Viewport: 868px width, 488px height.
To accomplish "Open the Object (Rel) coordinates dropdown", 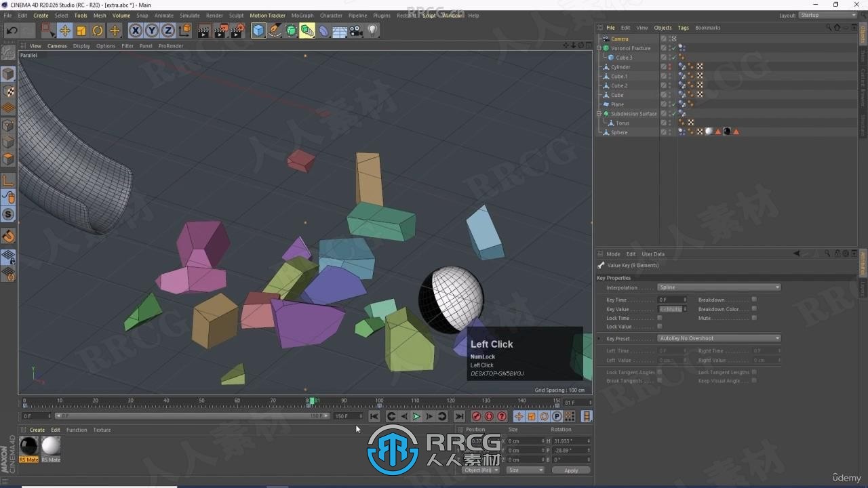I will [x=481, y=470].
